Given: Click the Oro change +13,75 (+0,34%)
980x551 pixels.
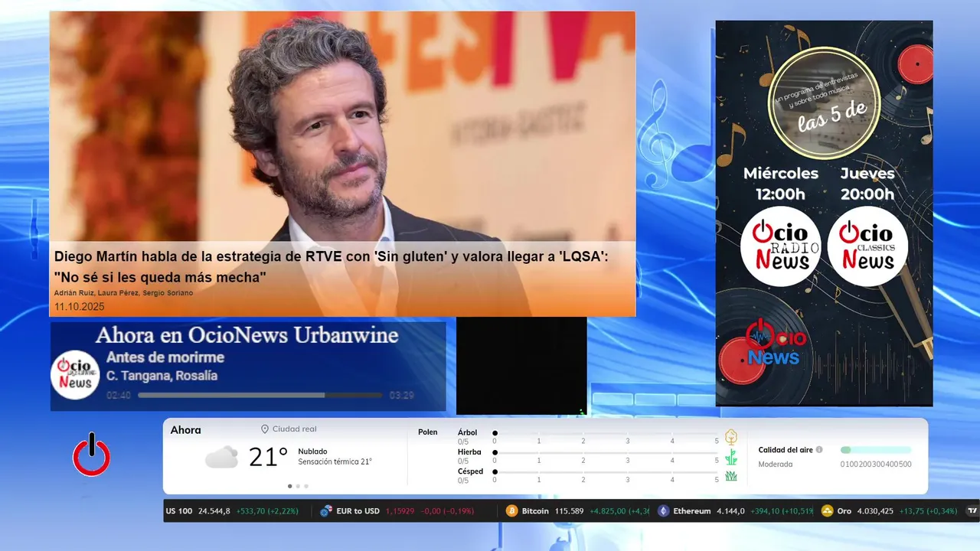Looking at the screenshot, I should pos(929,511).
